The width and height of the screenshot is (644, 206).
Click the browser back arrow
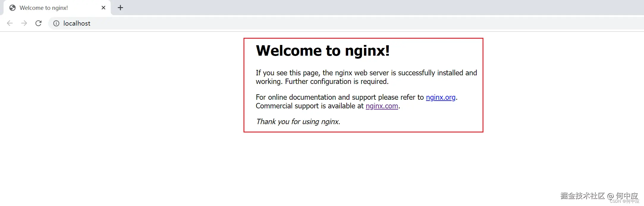pyautogui.click(x=10, y=23)
